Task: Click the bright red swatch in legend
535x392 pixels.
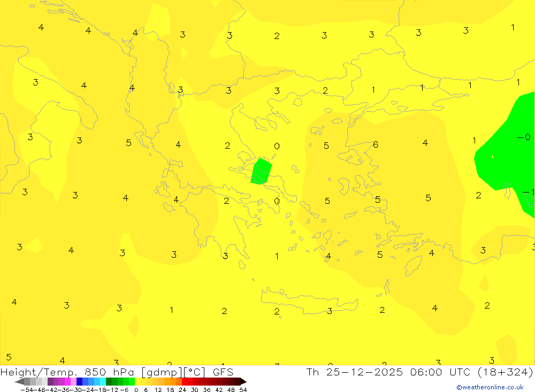Action: point(185,381)
